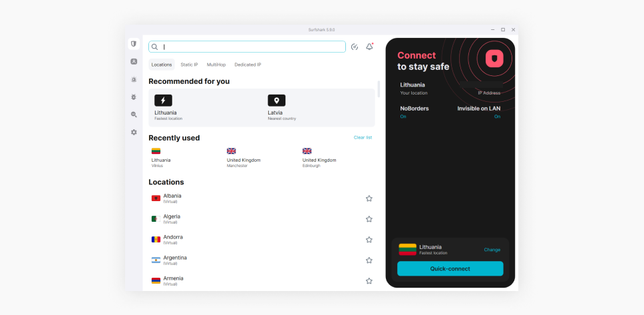Click the Armenia flag icon
Viewport: 644px width, 315px height.
pos(156,281)
